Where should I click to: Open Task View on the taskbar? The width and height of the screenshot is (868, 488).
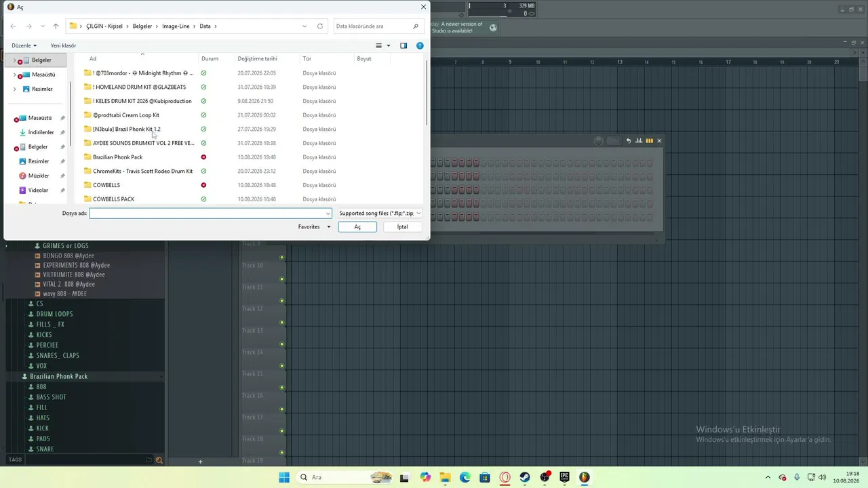405,477
